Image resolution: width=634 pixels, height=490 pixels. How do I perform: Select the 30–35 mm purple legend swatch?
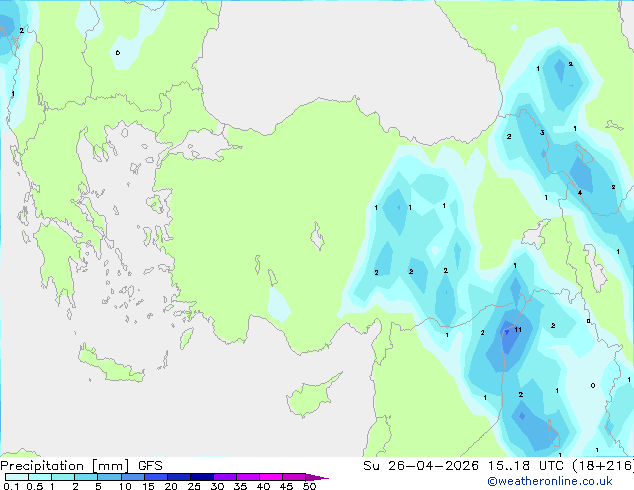click(x=224, y=477)
